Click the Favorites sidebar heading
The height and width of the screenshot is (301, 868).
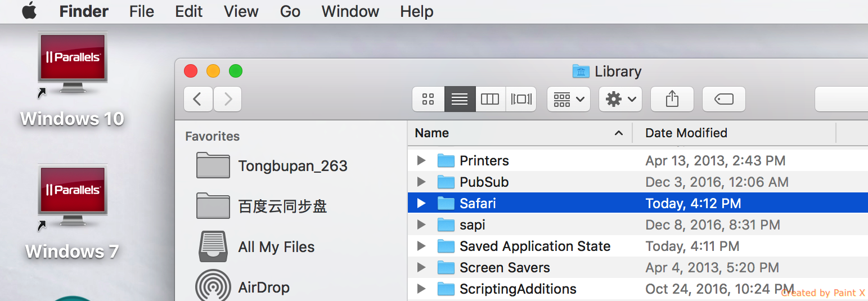pos(213,136)
